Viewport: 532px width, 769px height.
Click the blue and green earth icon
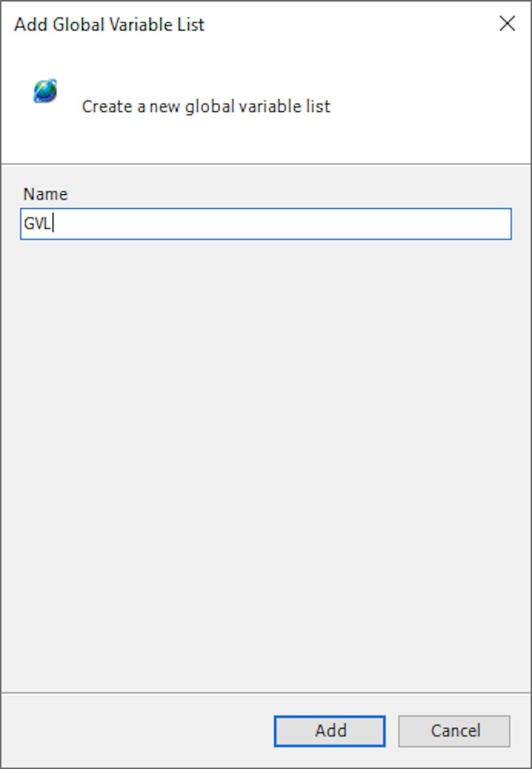pos(45,92)
